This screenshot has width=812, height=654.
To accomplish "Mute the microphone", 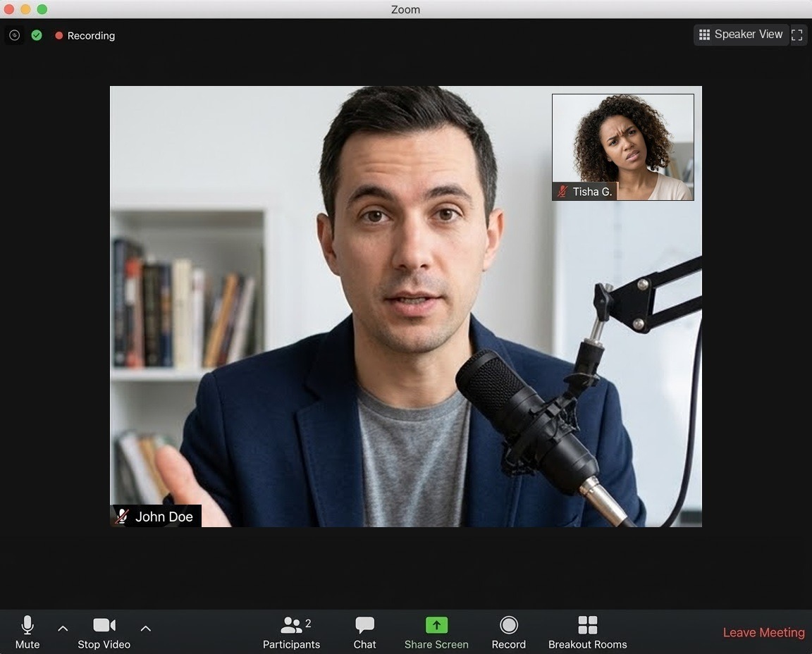I will (27, 632).
